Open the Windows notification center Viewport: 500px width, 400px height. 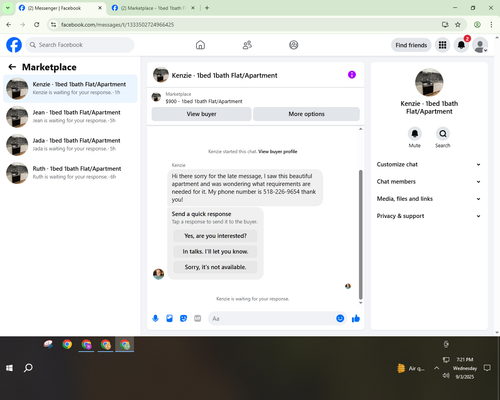pyautogui.click(x=487, y=368)
